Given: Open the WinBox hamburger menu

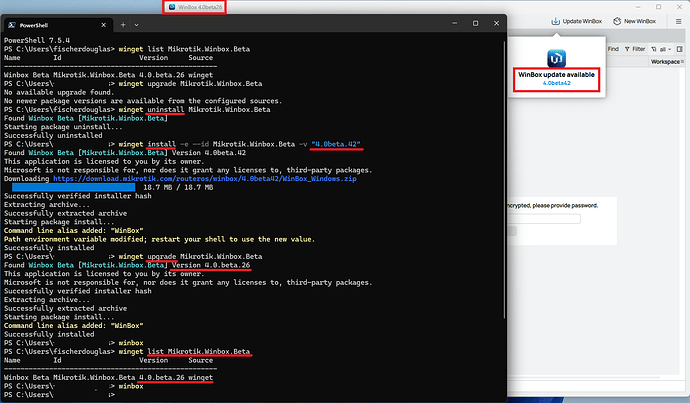Looking at the screenshot, I should 679,21.
